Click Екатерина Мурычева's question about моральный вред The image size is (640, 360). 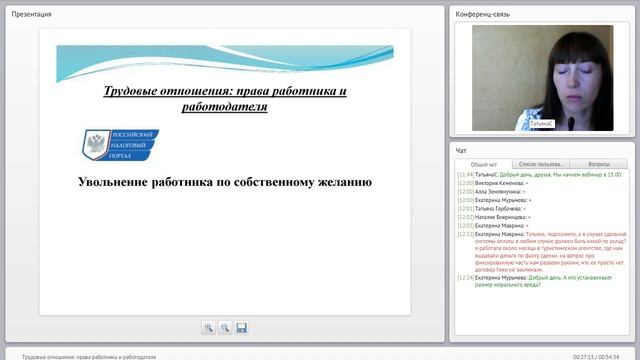pos(535,281)
